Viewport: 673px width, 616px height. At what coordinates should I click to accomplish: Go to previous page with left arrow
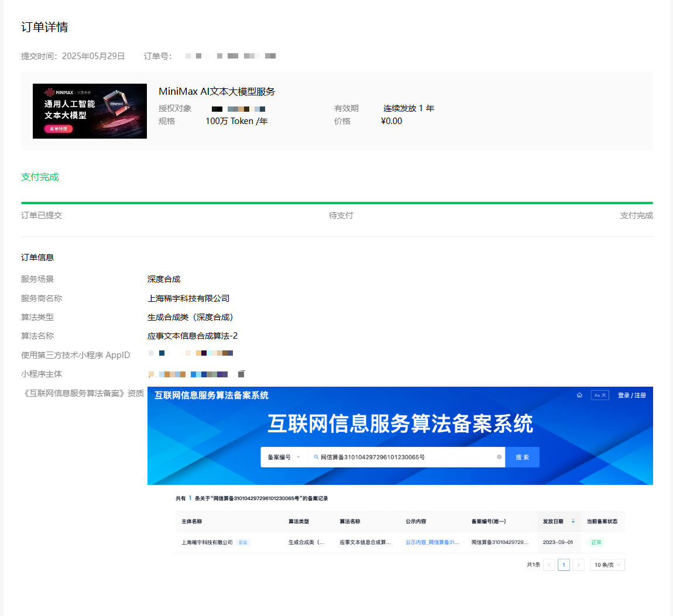[x=549, y=565]
